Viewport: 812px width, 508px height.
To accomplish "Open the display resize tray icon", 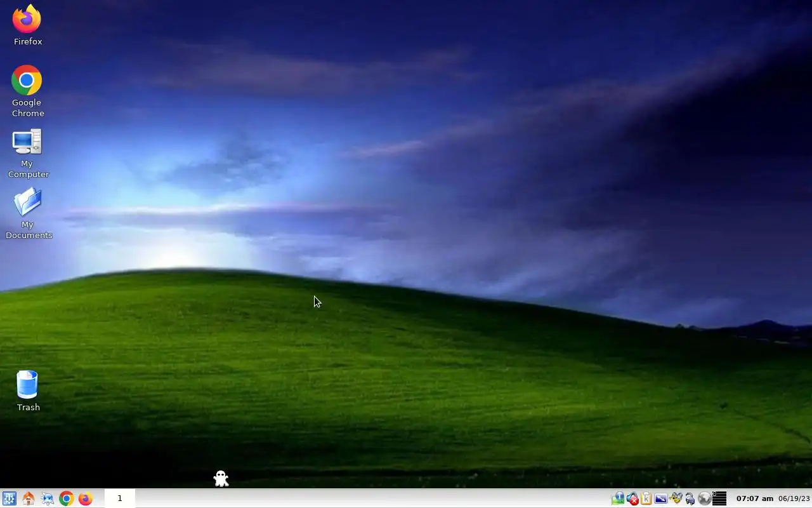I will [x=660, y=498].
